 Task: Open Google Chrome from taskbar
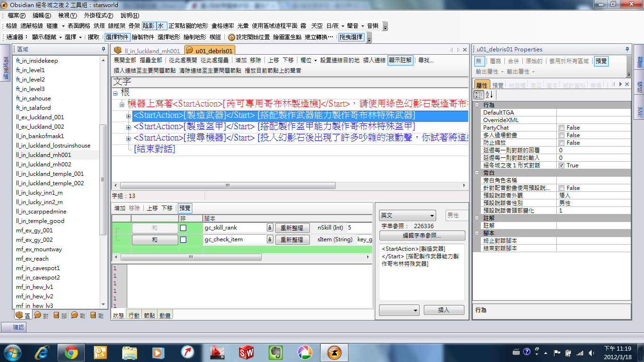(x=72, y=352)
